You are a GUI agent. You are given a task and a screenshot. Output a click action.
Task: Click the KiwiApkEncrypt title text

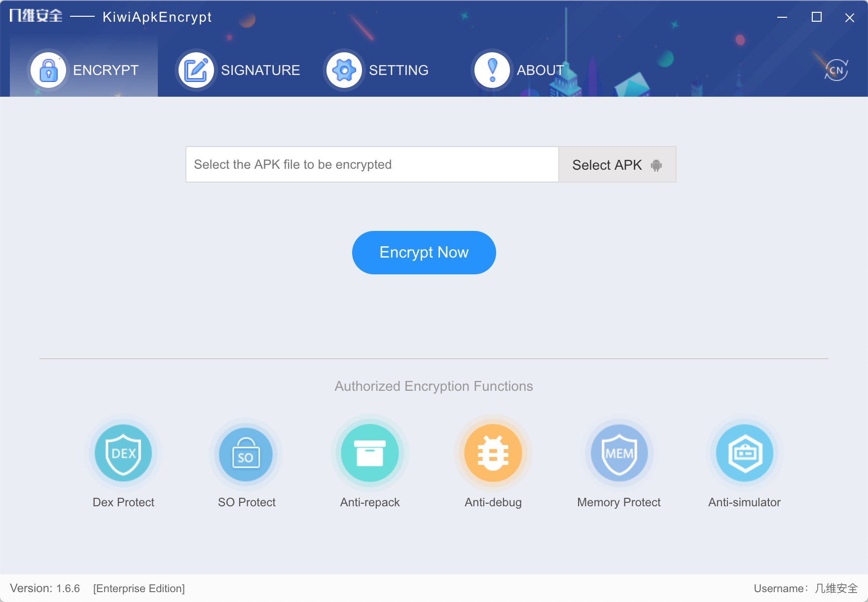point(157,17)
